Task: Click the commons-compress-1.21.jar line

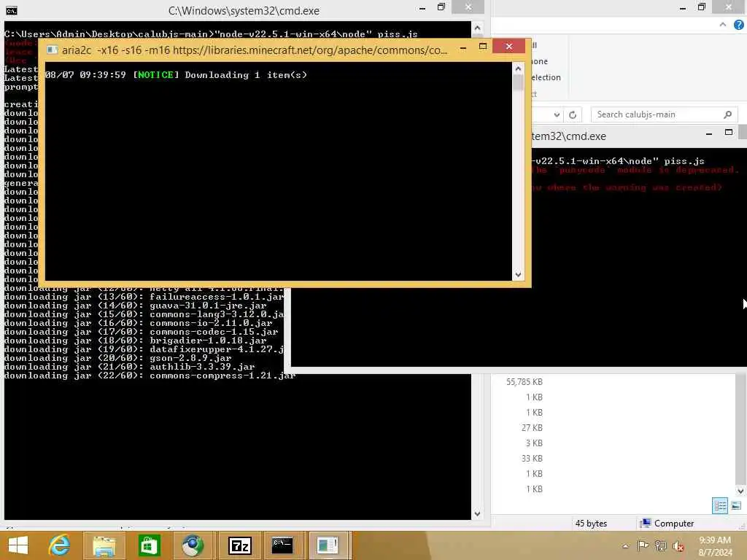Action: click(x=150, y=376)
